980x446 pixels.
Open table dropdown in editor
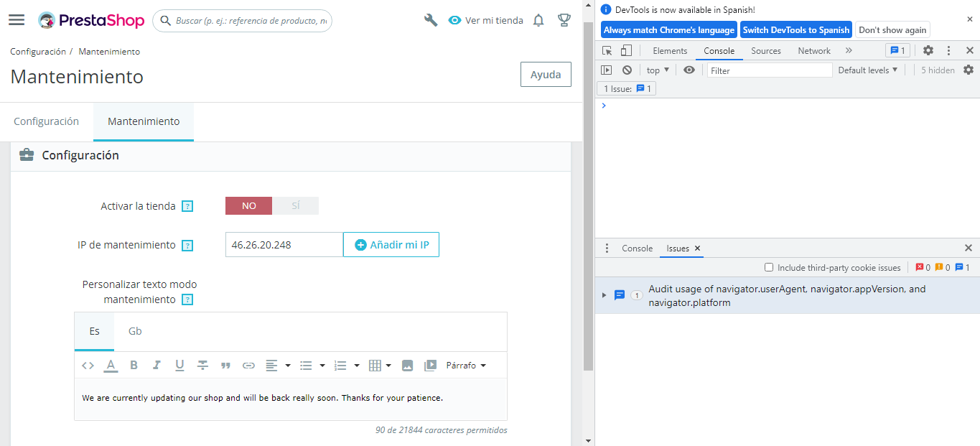click(380, 366)
